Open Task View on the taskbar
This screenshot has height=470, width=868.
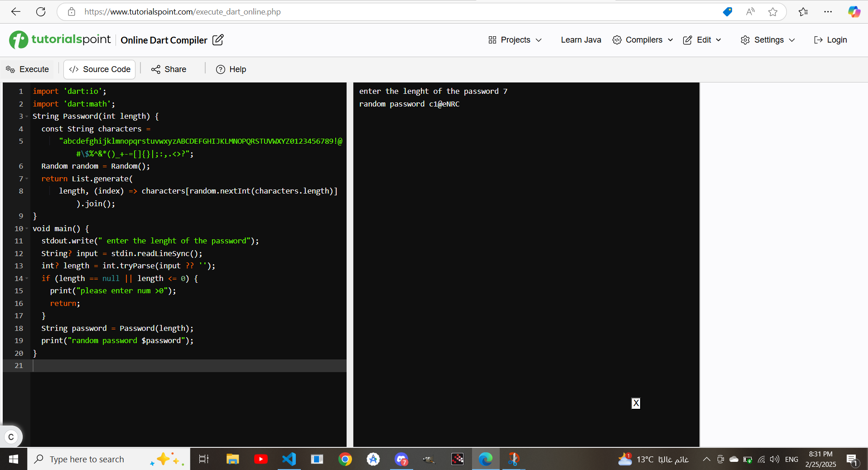[x=204, y=459]
